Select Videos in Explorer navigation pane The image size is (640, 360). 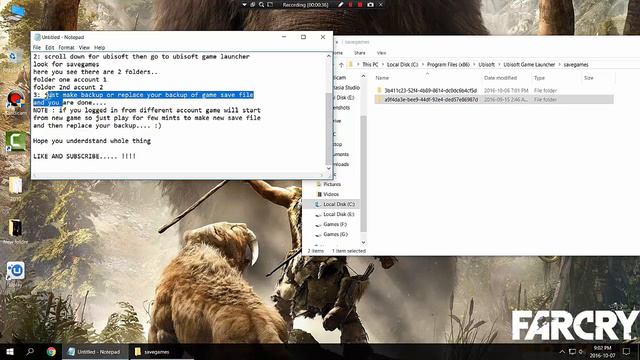click(x=331, y=194)
